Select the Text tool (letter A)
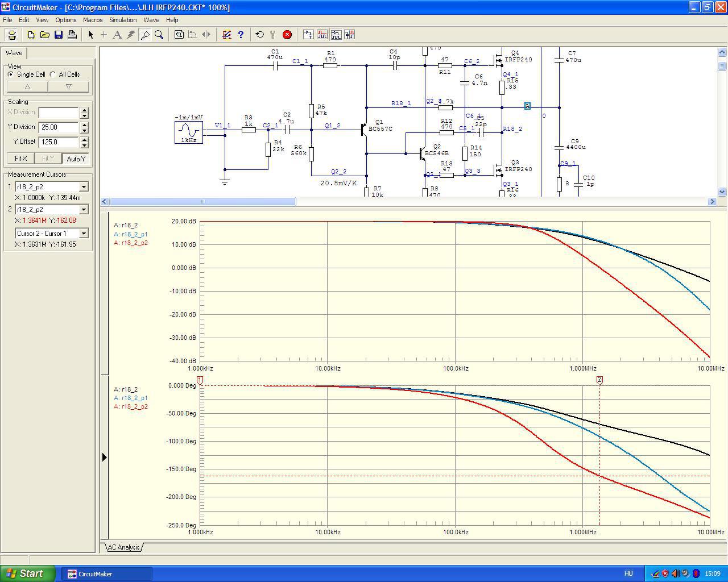This screenshot has height=582, width=728. tap(117, 35)
